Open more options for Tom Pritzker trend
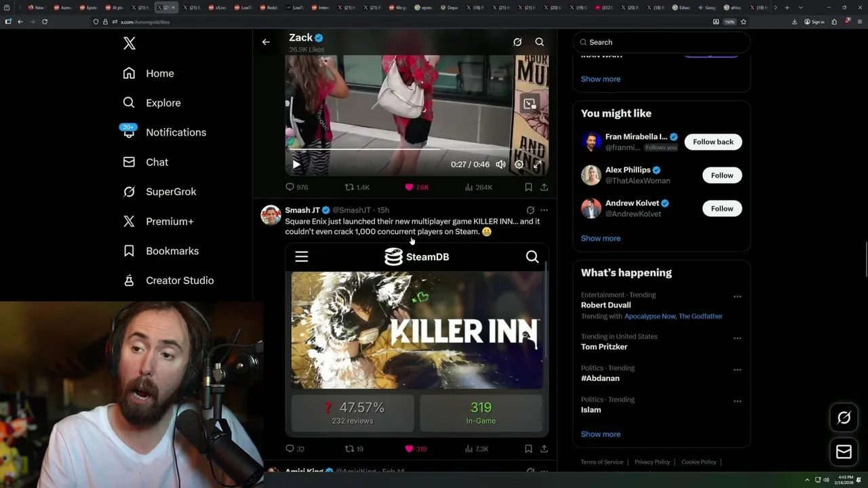Image resolution: width=868 pixels, height=488 pixels. pyautogui.click(x=737, y=338)
